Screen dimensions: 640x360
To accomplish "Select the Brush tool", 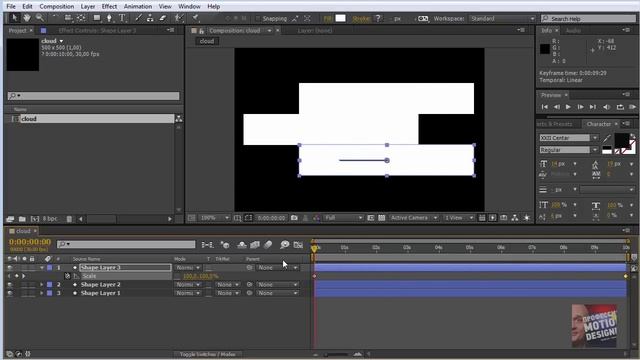I will tap(138, 18).
